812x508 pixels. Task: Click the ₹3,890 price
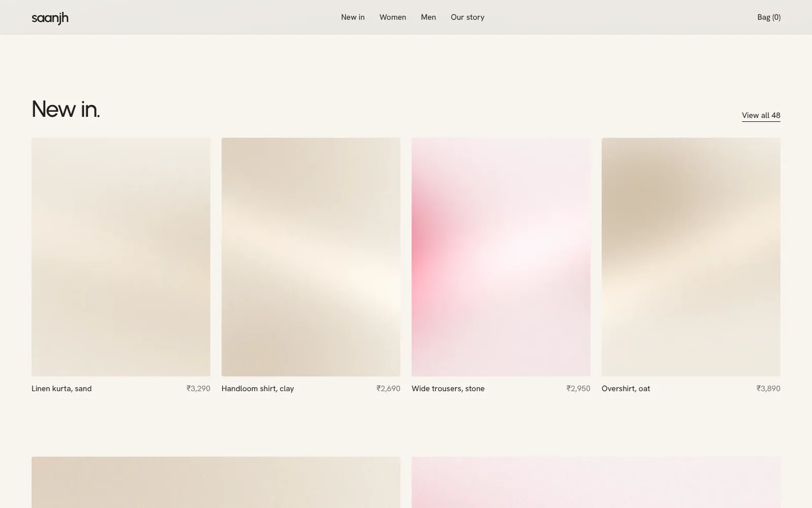pos(768,389)
